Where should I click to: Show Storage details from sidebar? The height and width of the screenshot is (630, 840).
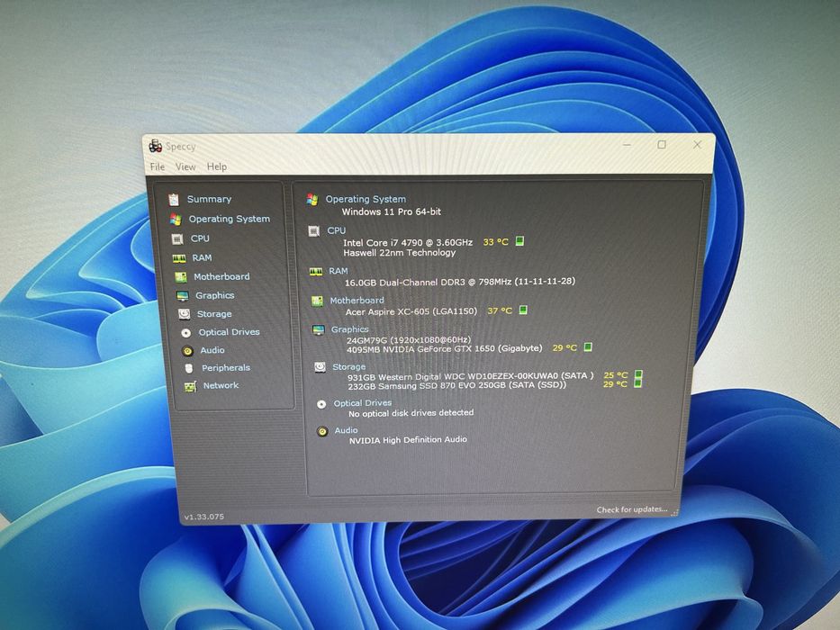pos(214,314)
